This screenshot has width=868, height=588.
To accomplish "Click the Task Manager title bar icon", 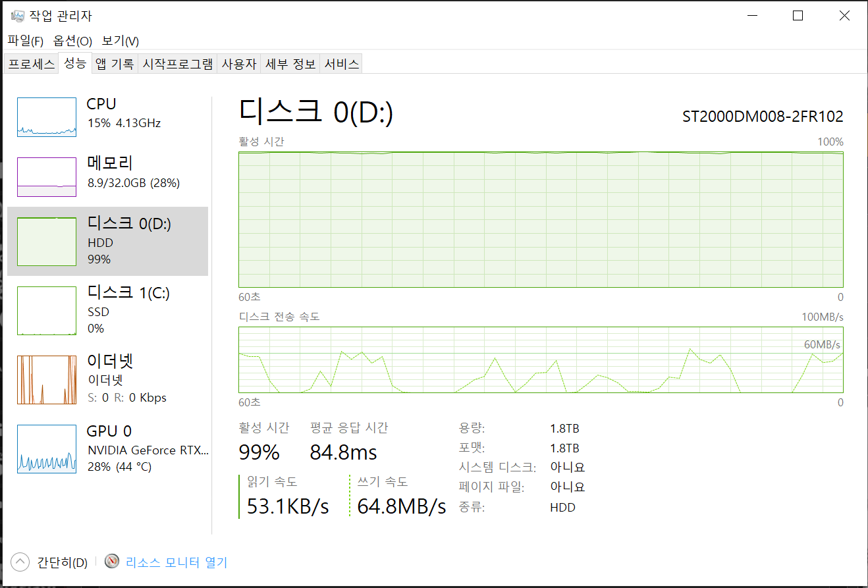I will pos(18,16).
